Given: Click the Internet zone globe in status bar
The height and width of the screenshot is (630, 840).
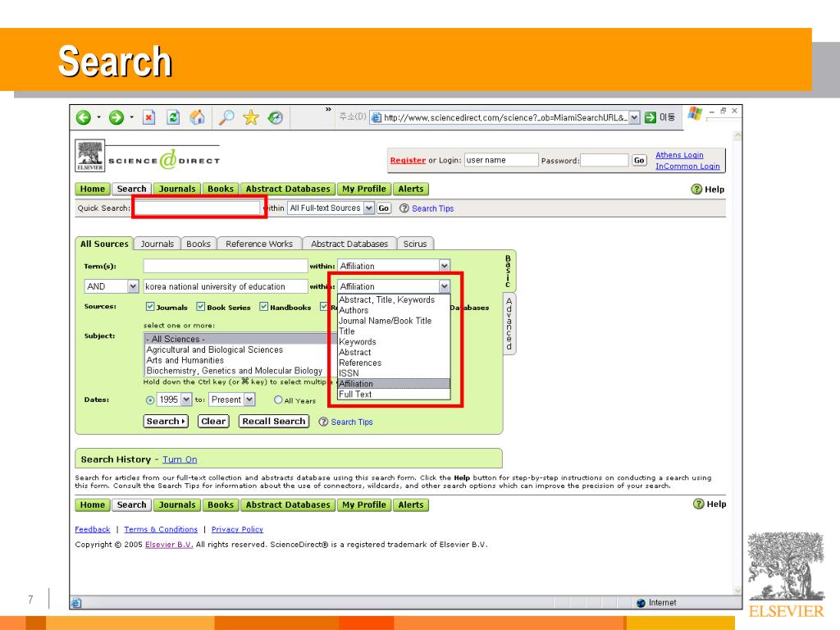Looking at the screenshot, I should [641, 603].
